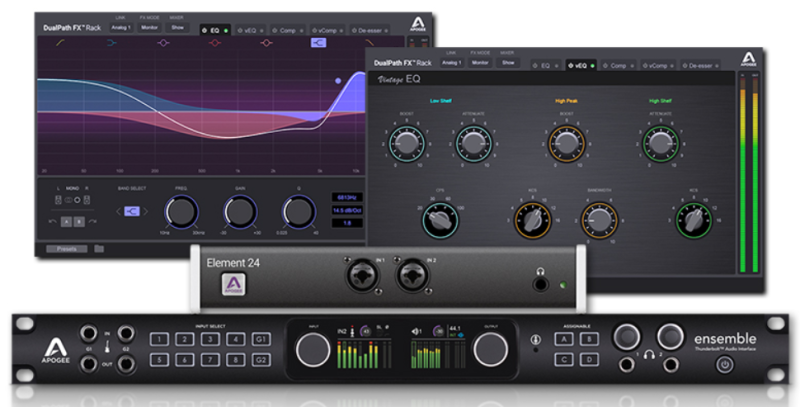The width and height of the screenshot is (800, 407).
Task: Click the stereo link icon beside the L speaker
Action: tap(68, 200)
